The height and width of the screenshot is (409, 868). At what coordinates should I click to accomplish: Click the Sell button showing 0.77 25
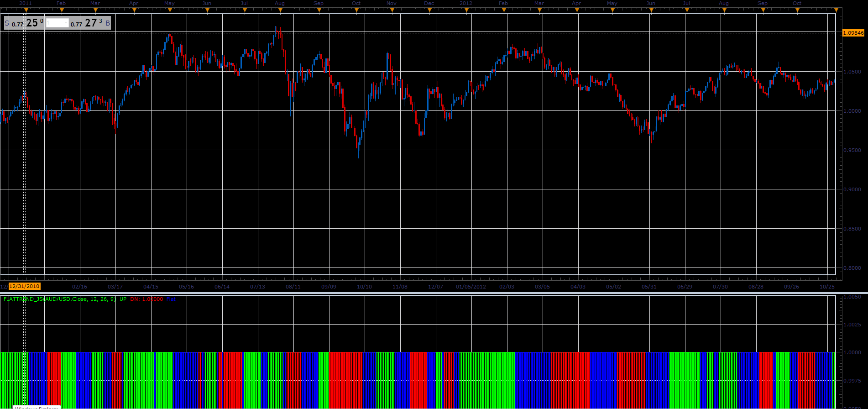(24, 23)
